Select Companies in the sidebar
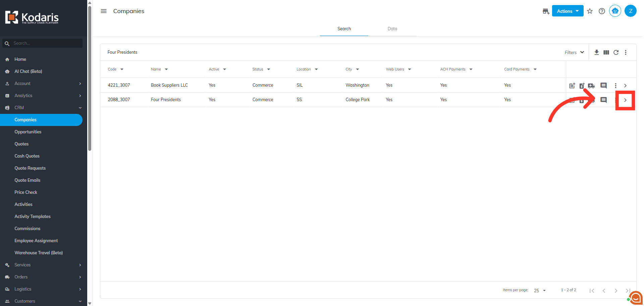 click(41, 120)
